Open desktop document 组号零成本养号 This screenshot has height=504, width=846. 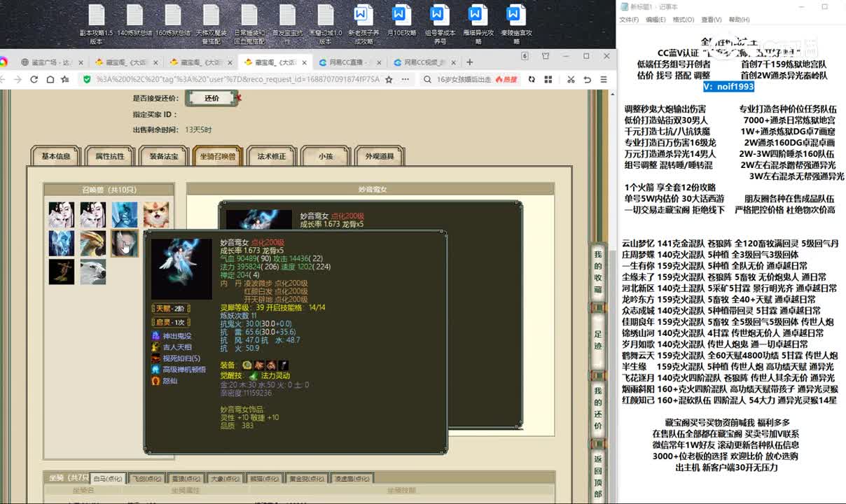click(440, 24)
